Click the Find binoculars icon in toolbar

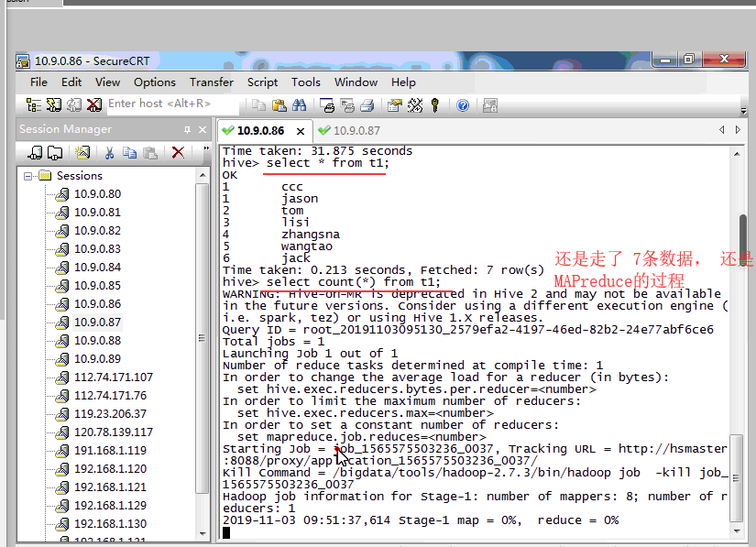(x=299, y=105)
